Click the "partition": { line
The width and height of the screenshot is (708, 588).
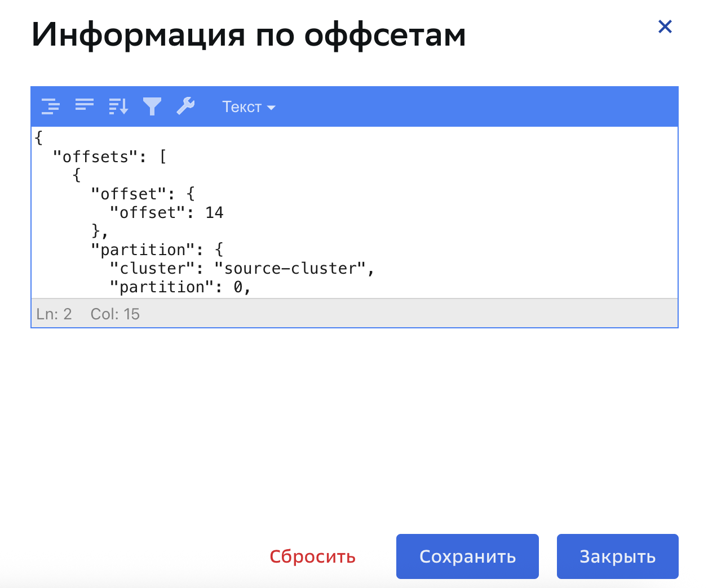157,250
